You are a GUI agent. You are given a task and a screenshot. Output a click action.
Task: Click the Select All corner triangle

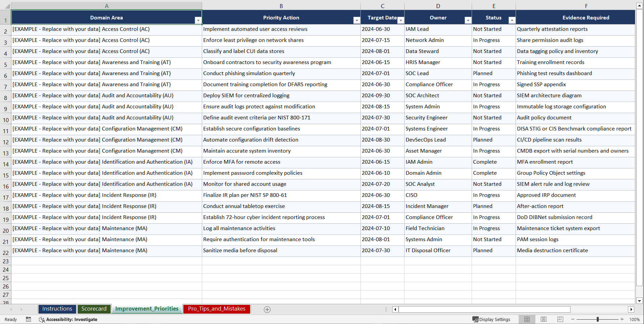coord(7,6)
